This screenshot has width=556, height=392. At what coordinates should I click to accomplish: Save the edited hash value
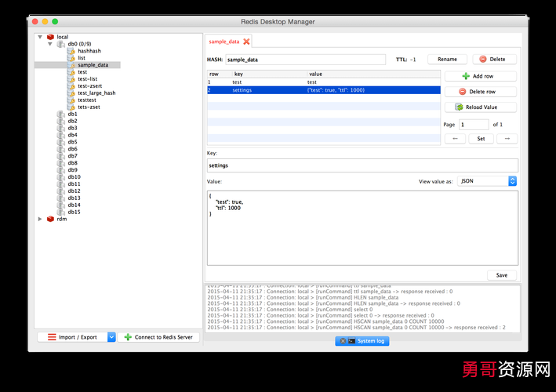[x=501, y=275]
